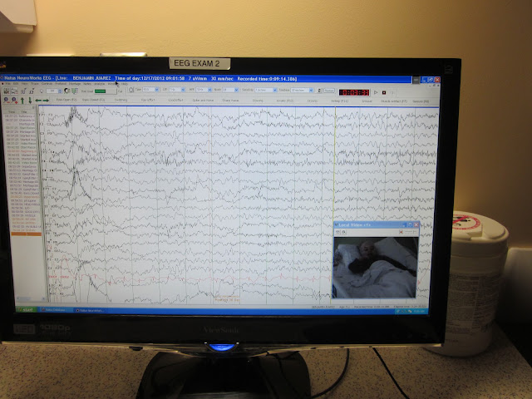Click the zoom in magnifier icon
This screenshot has height=399, width=532.
(x=14, y=100)
